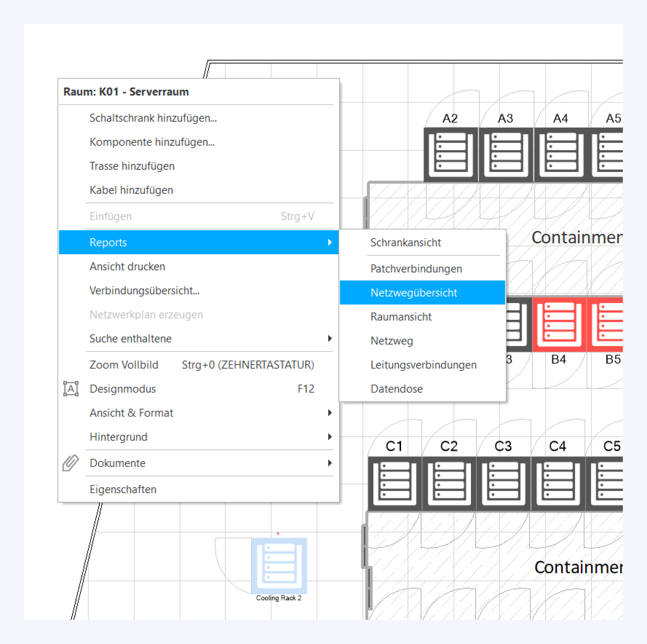Screen dimensions: 647x644
Task: Click Schaltschrank hinzufügen menu entry
Action: tap(153, 118)
